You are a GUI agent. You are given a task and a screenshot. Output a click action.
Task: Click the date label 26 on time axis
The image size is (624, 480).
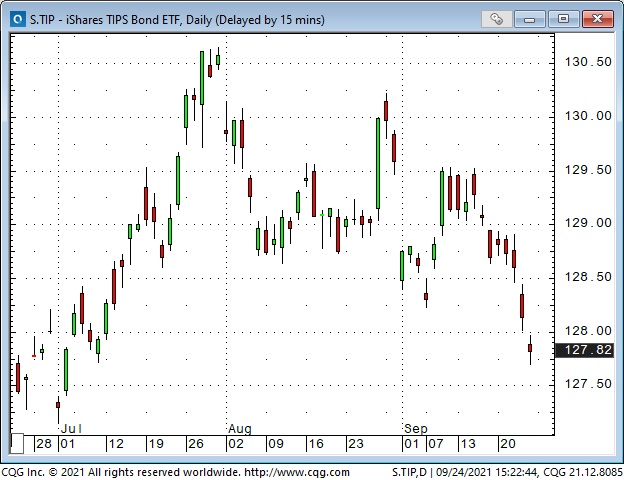pos(196,444)
